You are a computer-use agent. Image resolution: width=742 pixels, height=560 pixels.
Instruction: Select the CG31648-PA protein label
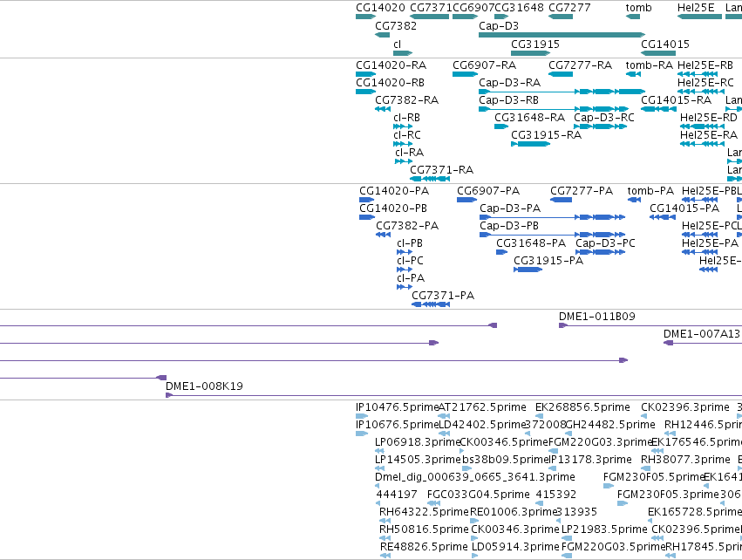tap(531, 242)
